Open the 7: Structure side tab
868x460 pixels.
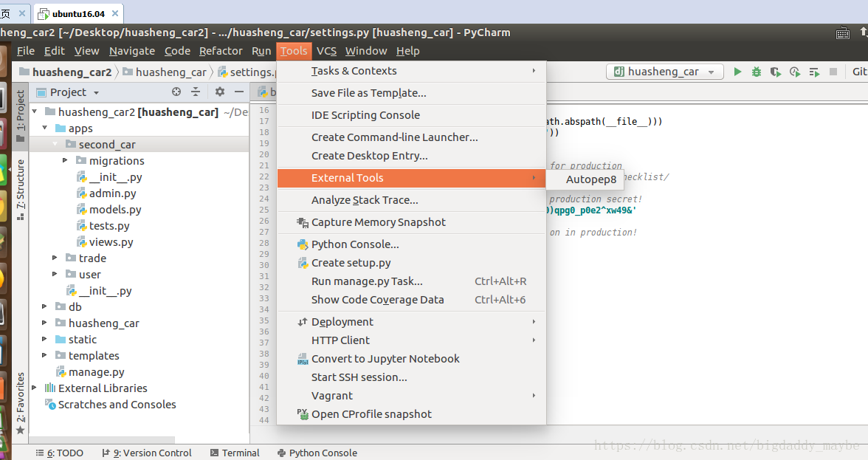coord(20,190)
